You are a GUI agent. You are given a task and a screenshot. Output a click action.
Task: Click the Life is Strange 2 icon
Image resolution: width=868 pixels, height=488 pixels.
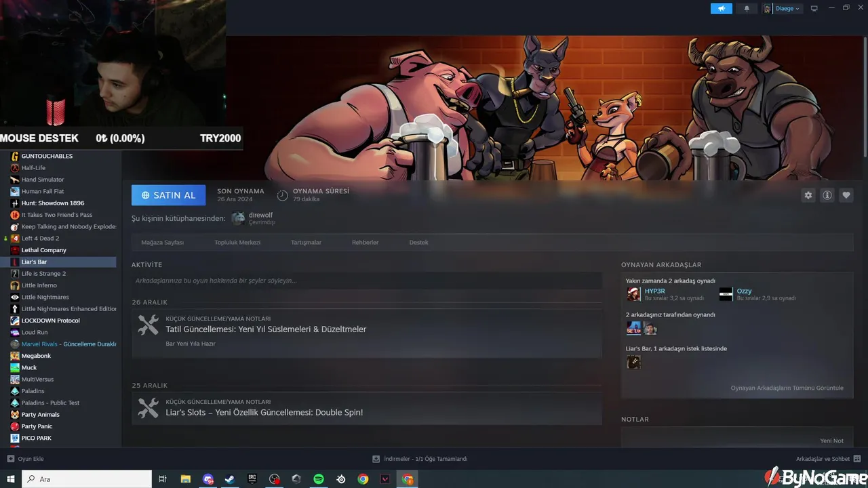coord(15,274)
